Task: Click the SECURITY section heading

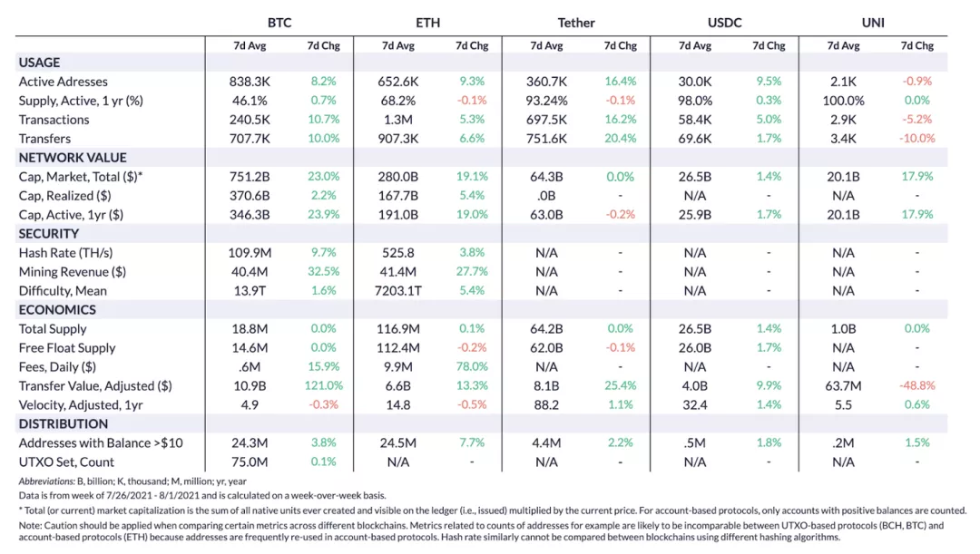Action: [49, 234]
